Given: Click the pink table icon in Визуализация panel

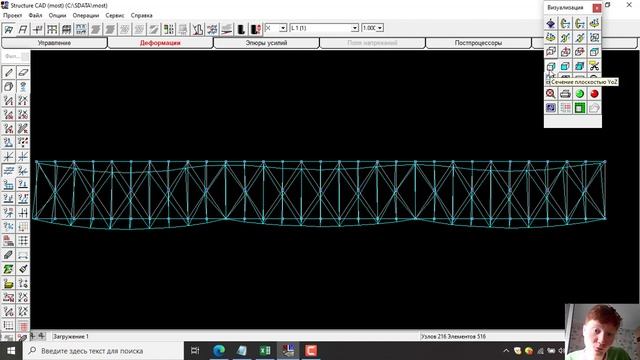Looking at the screenshot, I should pos(565,108).
